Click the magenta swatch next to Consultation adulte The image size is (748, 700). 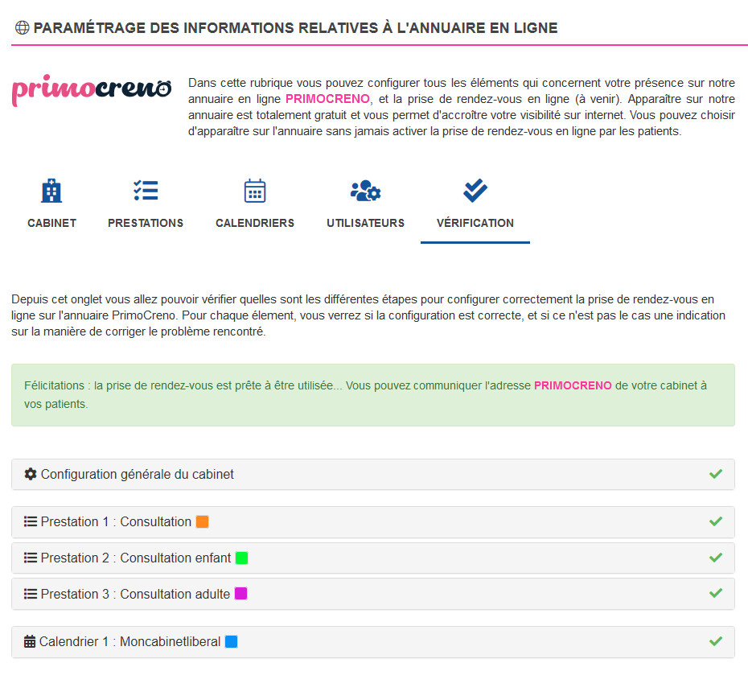click(x=241, y=594)
